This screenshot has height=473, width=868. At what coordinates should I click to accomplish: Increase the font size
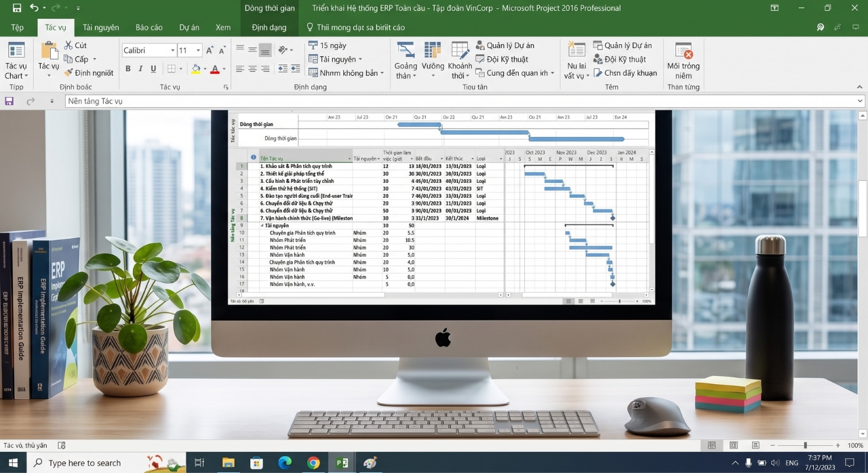click(210, 50)
